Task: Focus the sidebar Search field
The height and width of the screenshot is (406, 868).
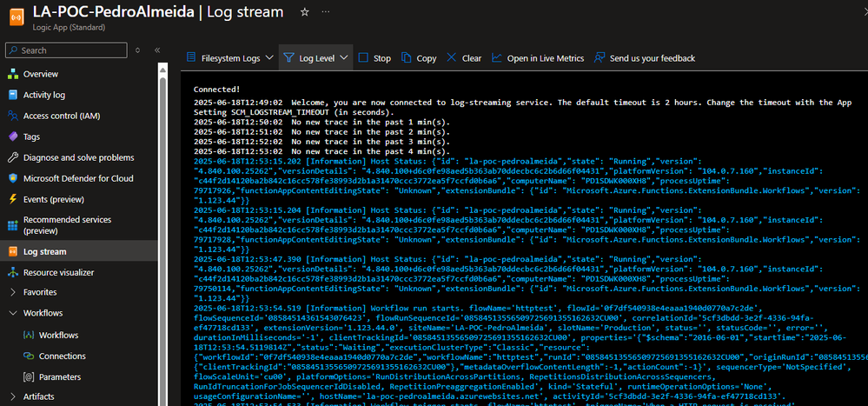Action: tap(66, 50)
